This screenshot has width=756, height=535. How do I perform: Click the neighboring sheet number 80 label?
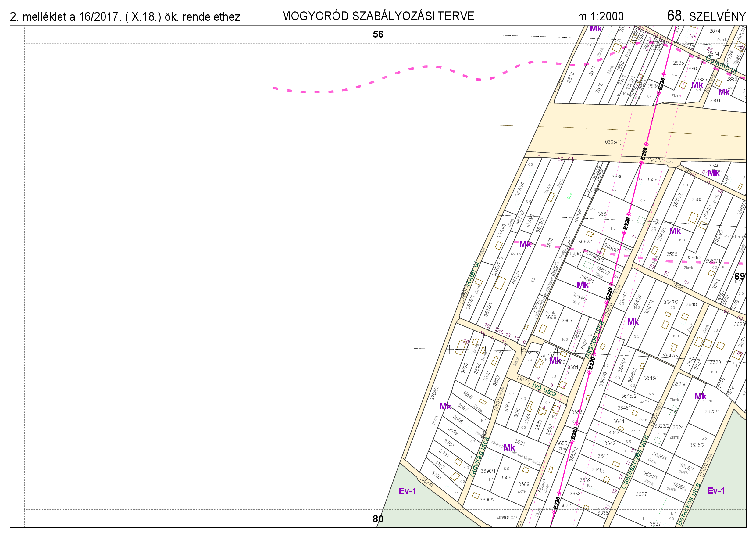pos(378,519)
